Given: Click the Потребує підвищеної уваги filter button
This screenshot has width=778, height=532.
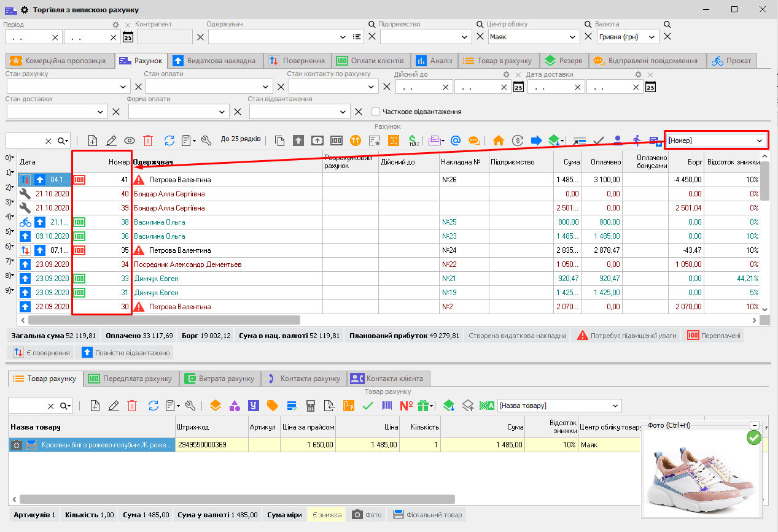Looking at the screenshot, I should pos(626,336).
